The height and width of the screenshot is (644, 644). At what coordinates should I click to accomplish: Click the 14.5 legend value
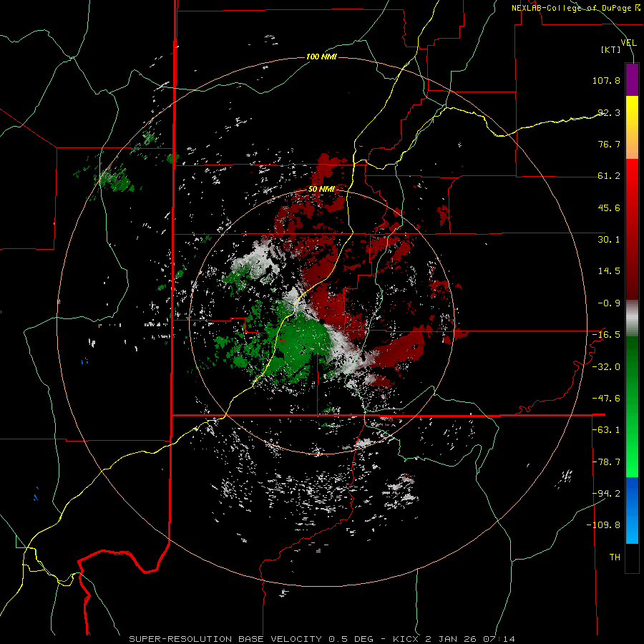click(x=609, y=271)
